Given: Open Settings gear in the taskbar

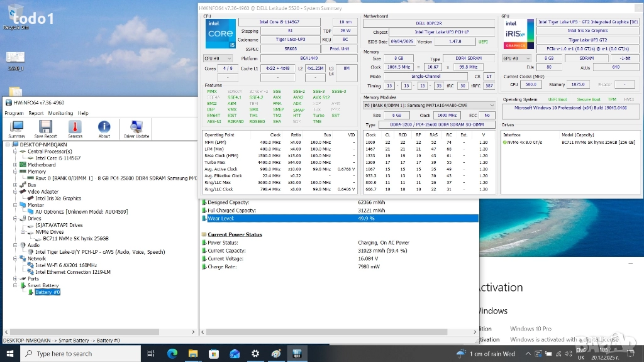Looking at the screenshot, I should [255, 354].
